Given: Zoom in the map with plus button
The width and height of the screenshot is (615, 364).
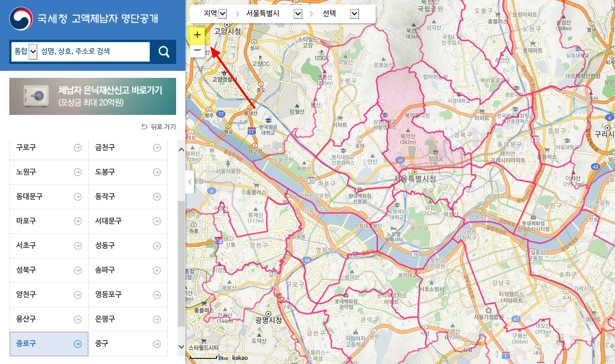Looking at the screenshot, I should pyautogui.click(x=197, y=35).
